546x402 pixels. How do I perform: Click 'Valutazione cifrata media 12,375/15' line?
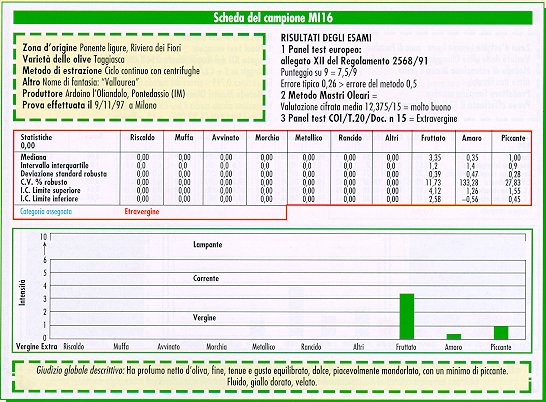(366, 107)
